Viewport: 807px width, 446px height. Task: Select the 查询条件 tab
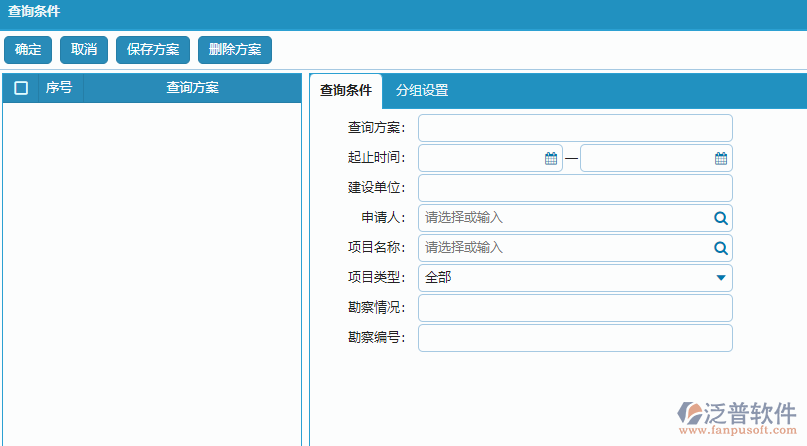pyautogui.click(x=346, y=90)
